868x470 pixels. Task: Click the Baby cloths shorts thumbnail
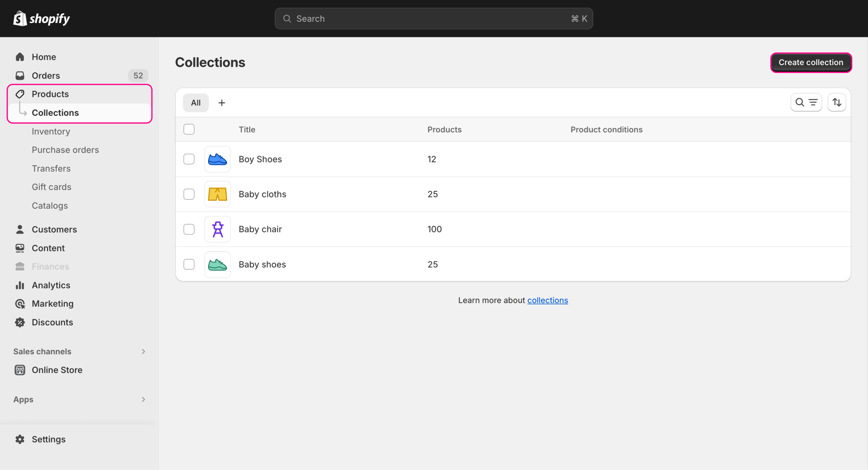(217, 194)
